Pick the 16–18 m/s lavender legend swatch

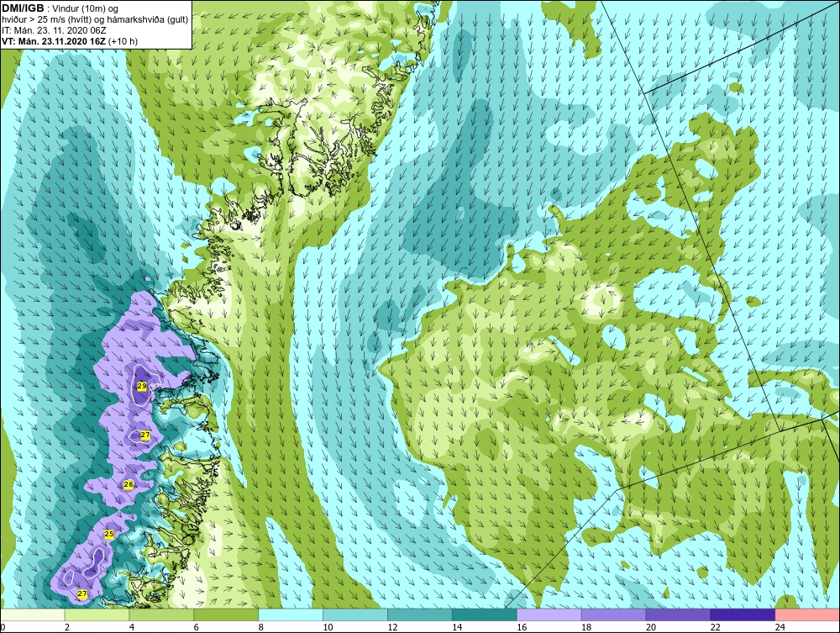coord(549,615)
